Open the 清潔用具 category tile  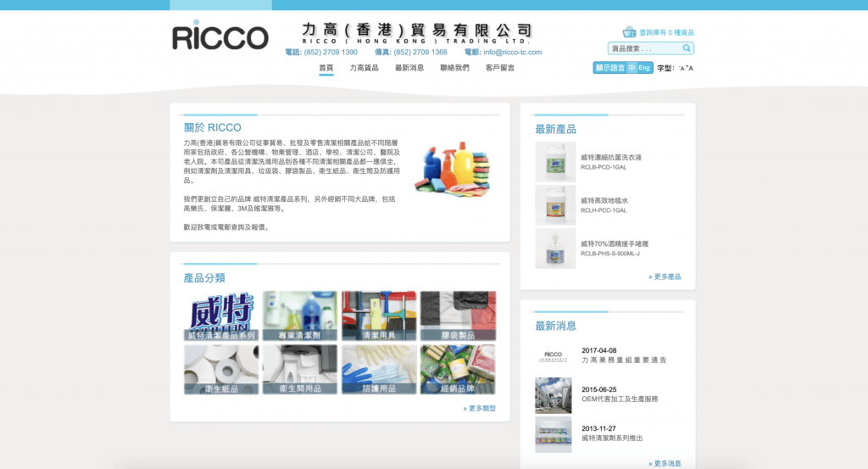[379, 315]
